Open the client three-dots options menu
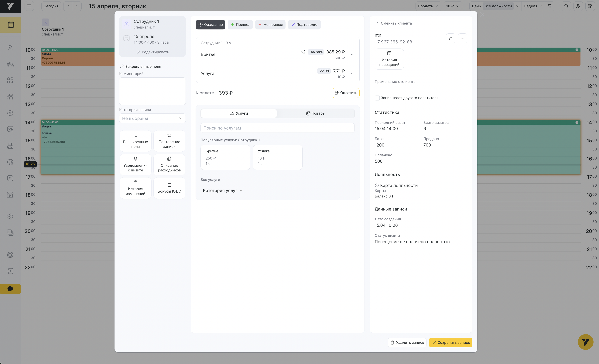 tap(462, 38)
